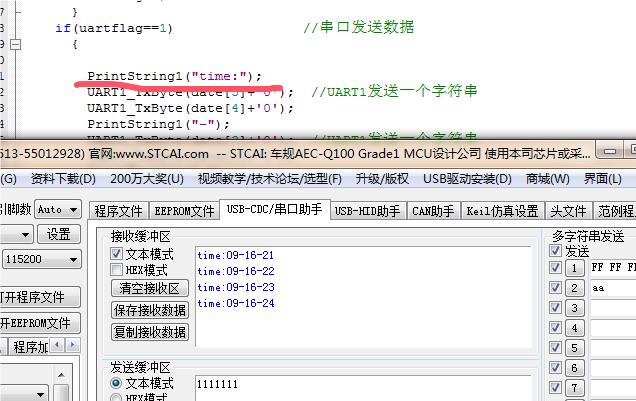636x401 pixels.
Task: Click the 打开程序文件 button
Action: [40, 297]
